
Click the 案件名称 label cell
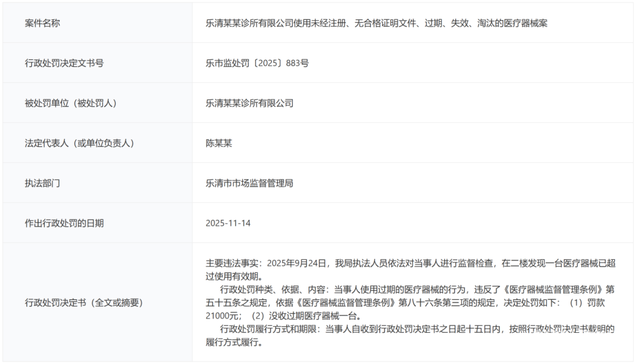click(x=42, y=23)
